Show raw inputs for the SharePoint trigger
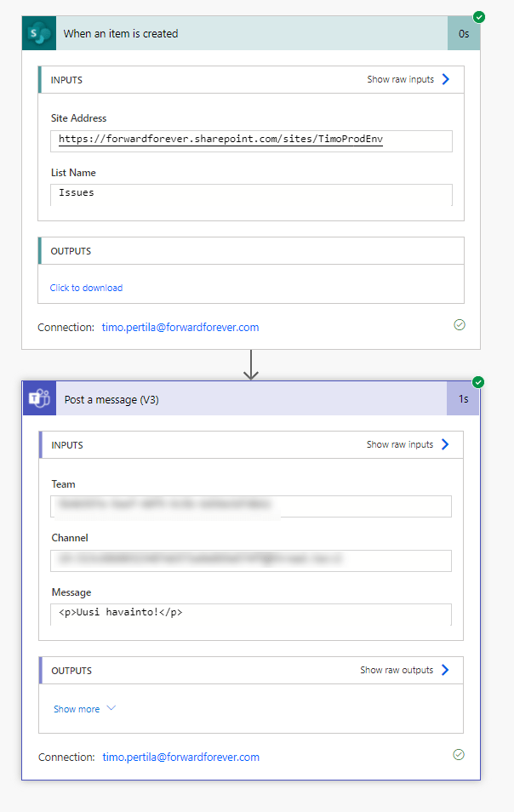The image size is (514, 812). [x=408, y=80]
